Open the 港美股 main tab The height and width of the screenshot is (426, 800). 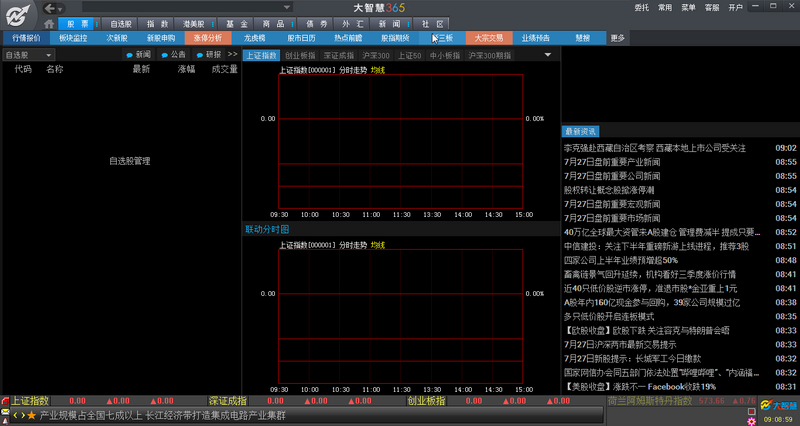(193, 24)
